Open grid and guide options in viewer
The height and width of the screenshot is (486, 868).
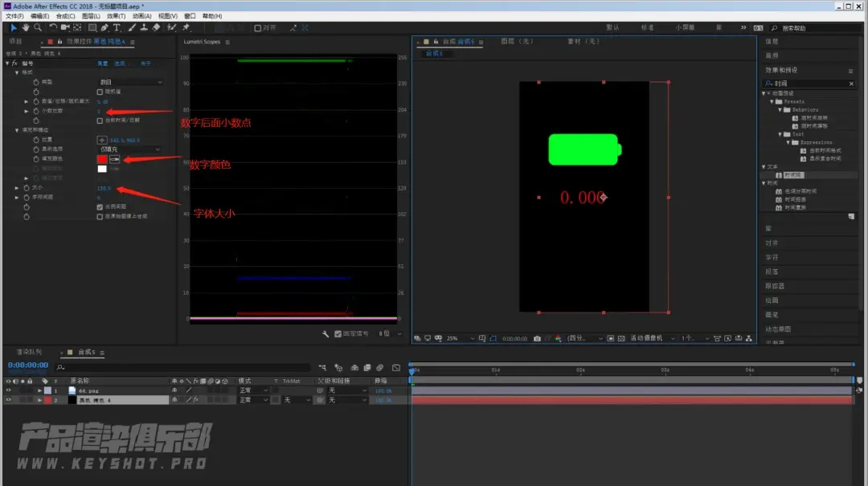[482, 338]
